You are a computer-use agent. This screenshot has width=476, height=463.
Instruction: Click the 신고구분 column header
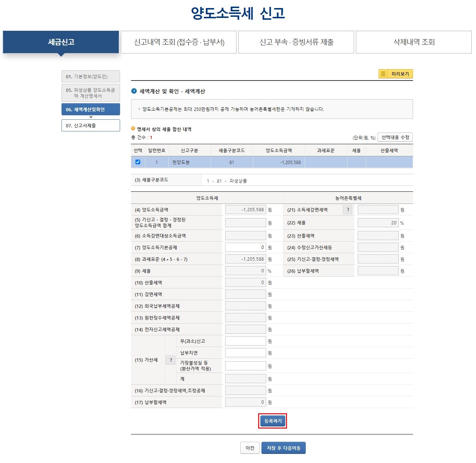point(189,150)
